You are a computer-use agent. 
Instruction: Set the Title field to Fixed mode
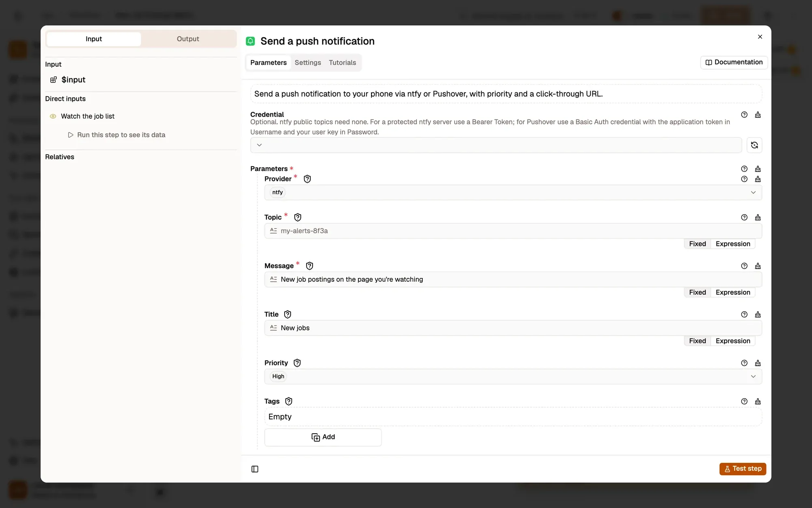(698, 341)
